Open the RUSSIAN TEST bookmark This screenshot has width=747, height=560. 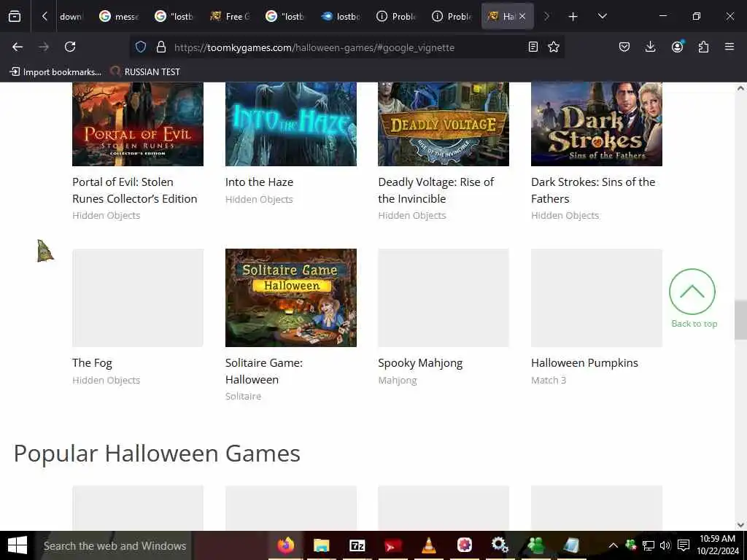[x=145, y=72]
